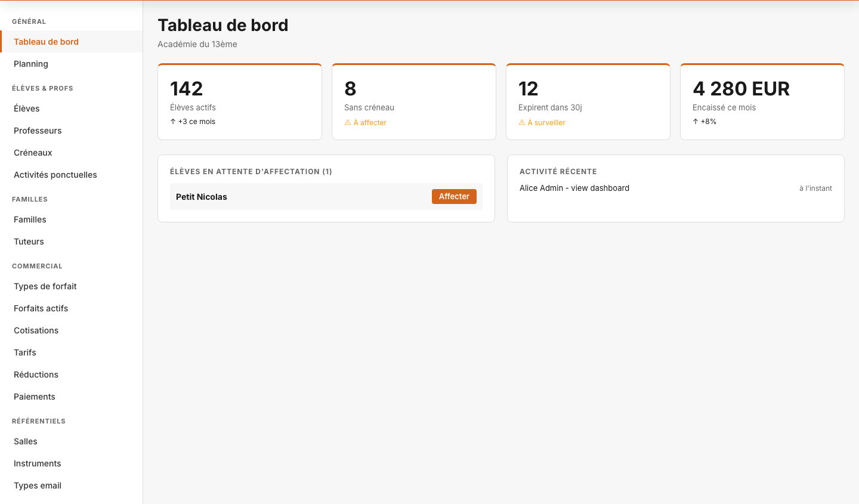859x504 pixels.
Task: Open Types de forfait
Action: coord(72,286)
